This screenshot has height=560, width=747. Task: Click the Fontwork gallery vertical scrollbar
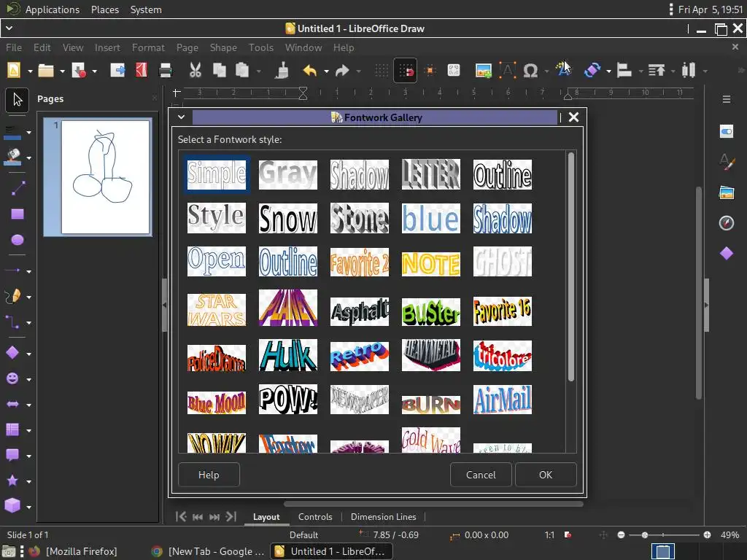(570, 267)
